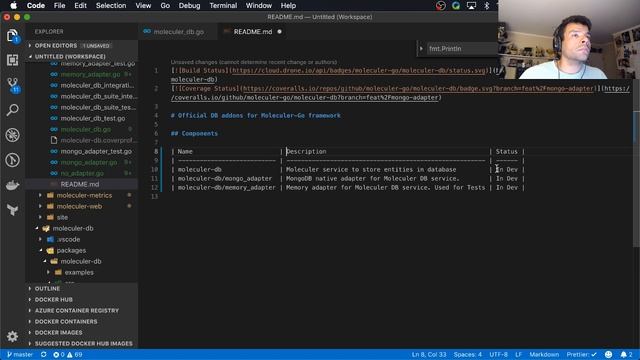640x360 pixels.
Task: Click the Bluetooth icon in menu bar
Action: point(487,6)
